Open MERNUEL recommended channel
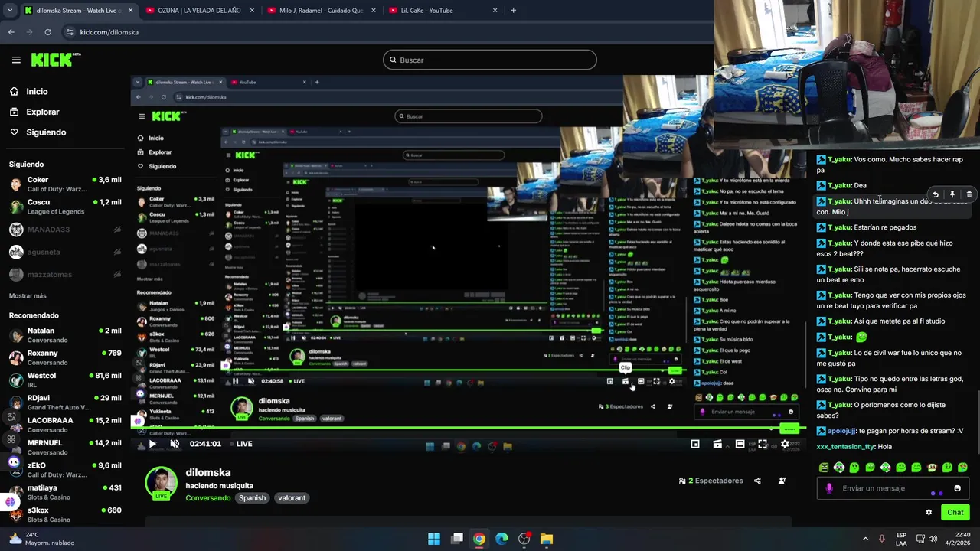 (65, 447)
